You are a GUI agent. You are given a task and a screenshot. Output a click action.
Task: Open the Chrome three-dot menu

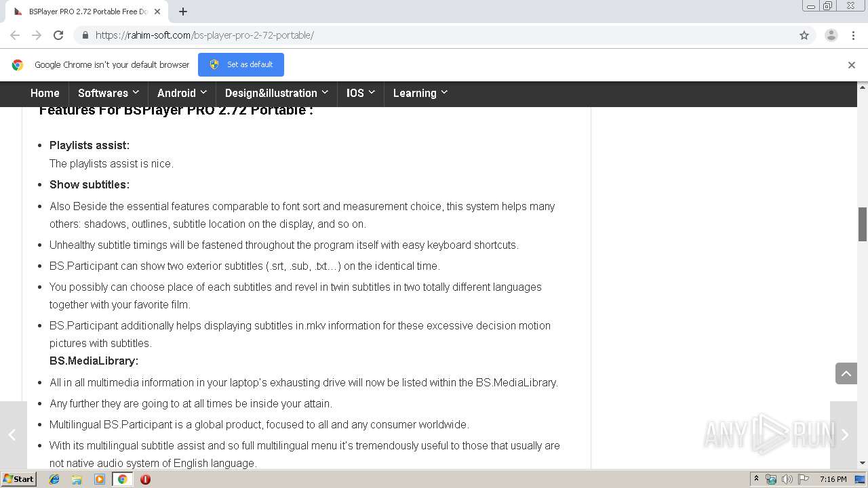(853, 35)
